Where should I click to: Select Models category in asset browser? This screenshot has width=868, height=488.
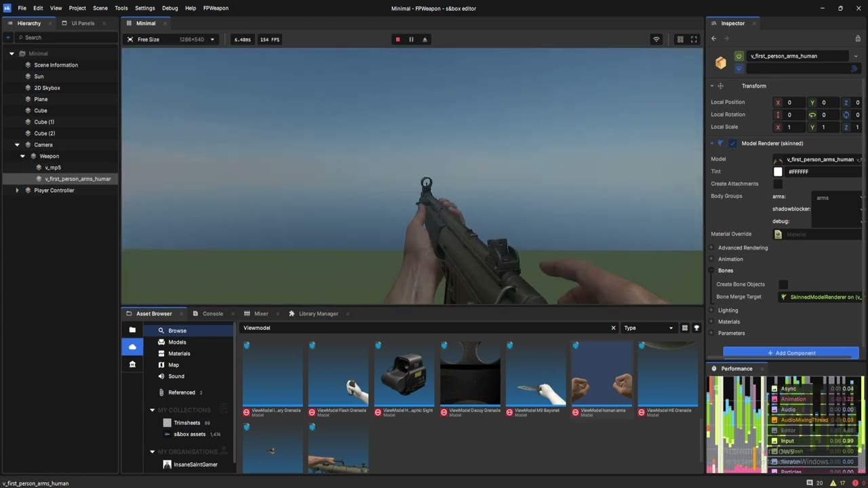click(177, 342)
